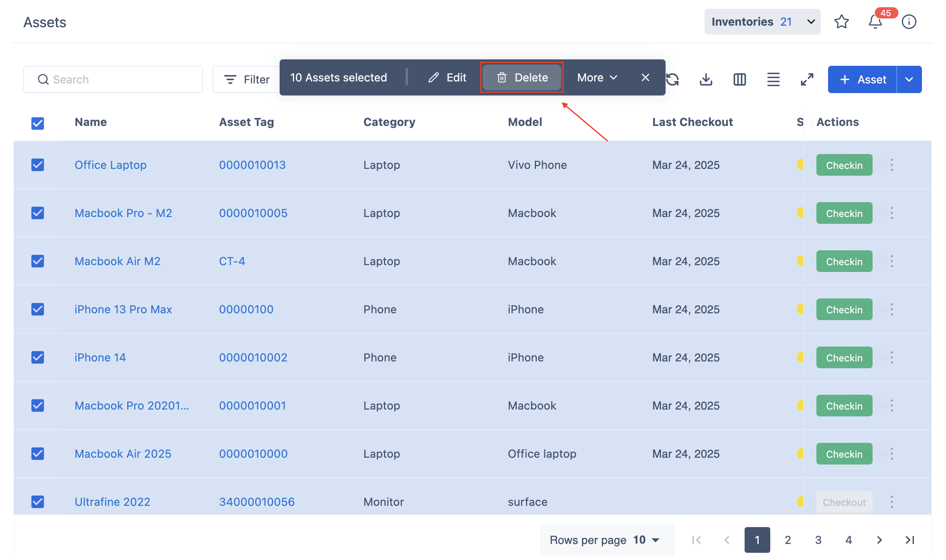Expand the More actions dropdown

tap(597, 77)
